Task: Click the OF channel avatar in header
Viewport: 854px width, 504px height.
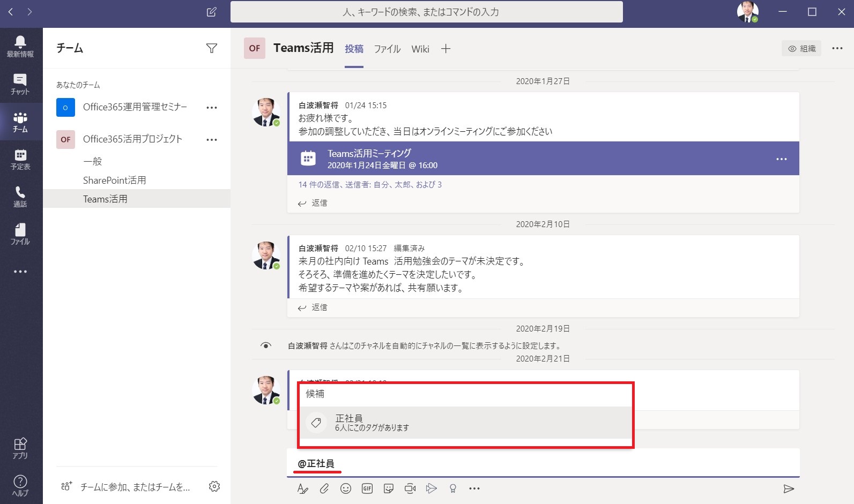Action: (x=255, y=48)
